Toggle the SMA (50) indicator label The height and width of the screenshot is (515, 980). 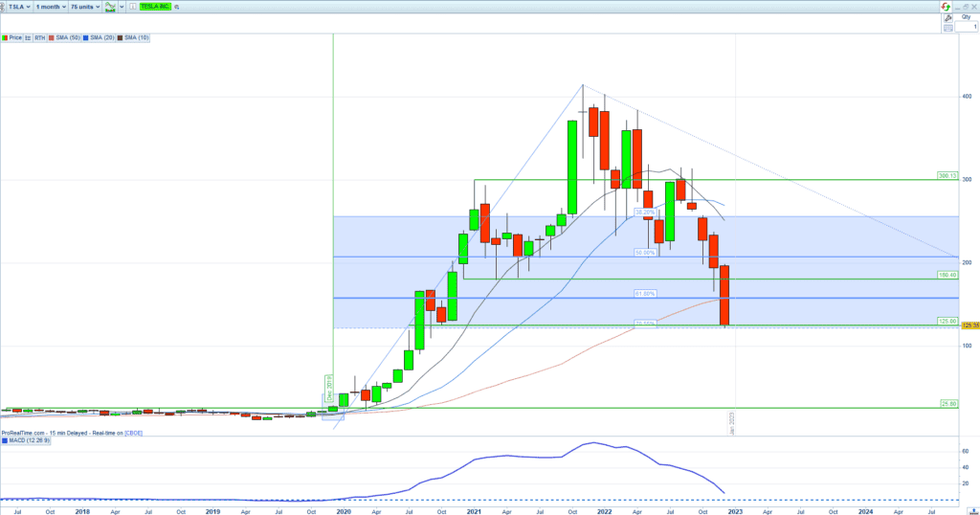tap(65, 37)
